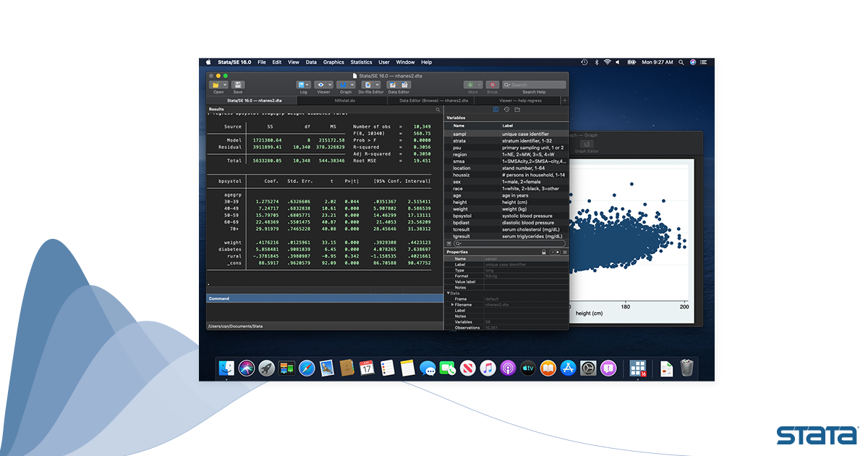
Task: Click the More green arrow button
Action: pyautogui.click(x=470, y=85)
